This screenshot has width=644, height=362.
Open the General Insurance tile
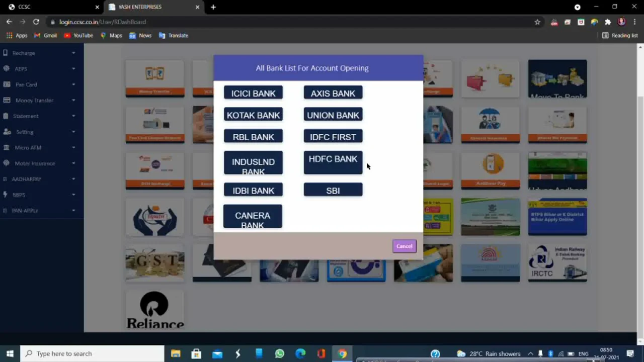coord(490,125)
